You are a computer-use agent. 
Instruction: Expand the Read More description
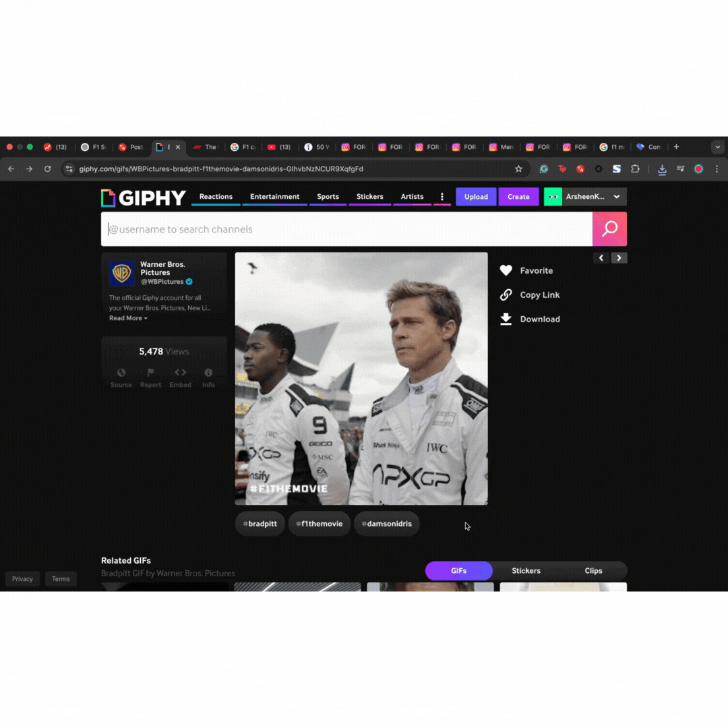pyautogui.click(x=127, y=317)
